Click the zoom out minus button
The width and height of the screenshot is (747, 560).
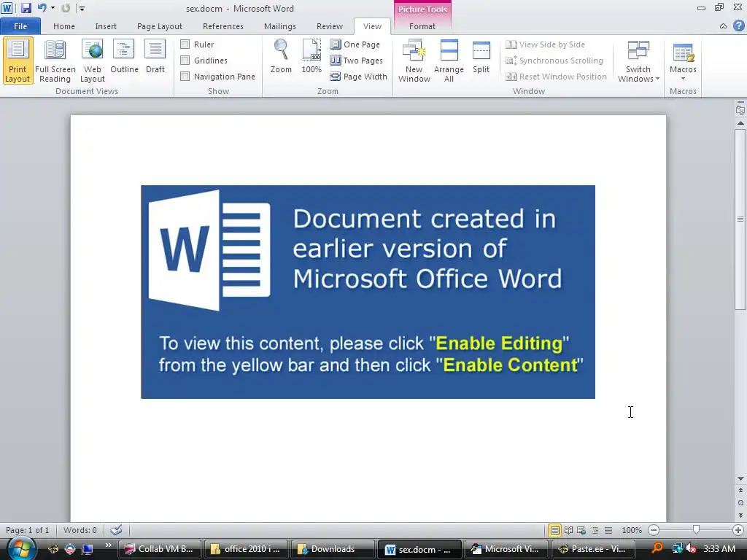pyautogui.click(x=654, y=530)
